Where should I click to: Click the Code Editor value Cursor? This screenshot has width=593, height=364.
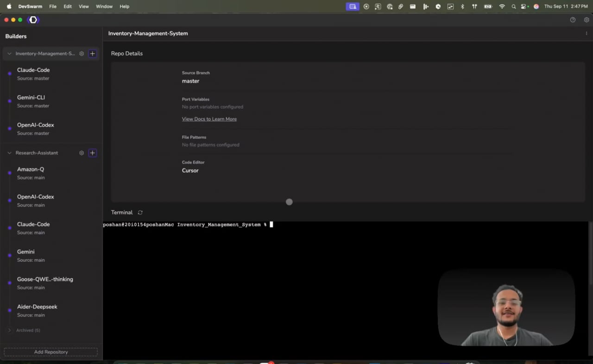pyautogui.click(x=190, y=170)
